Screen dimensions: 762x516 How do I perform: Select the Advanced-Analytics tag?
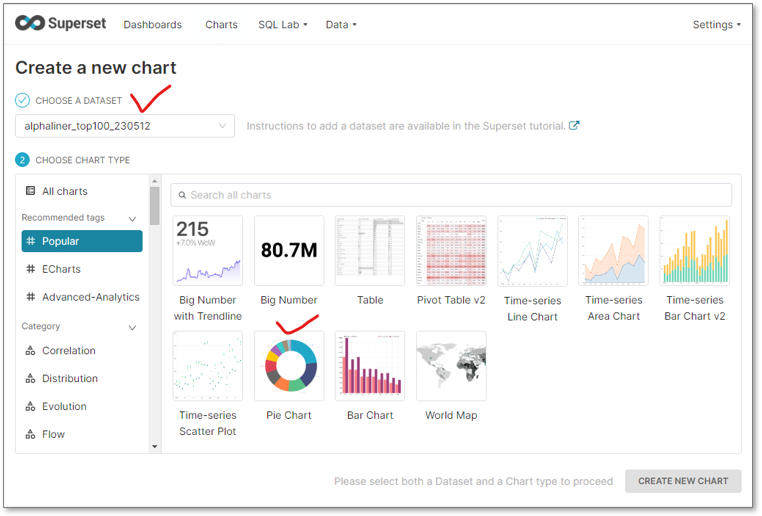tap(82, 297)
